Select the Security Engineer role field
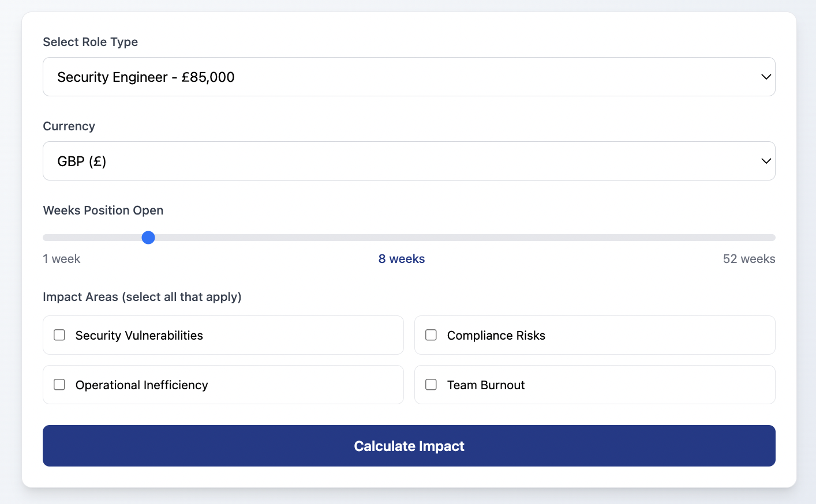Viewport: 816px width, 504px height. coord(409,76)
